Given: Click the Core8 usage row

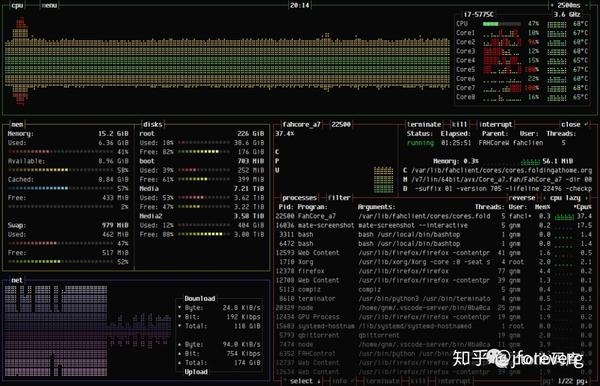Looking at the screenshot, I should (x=522, y=97).
